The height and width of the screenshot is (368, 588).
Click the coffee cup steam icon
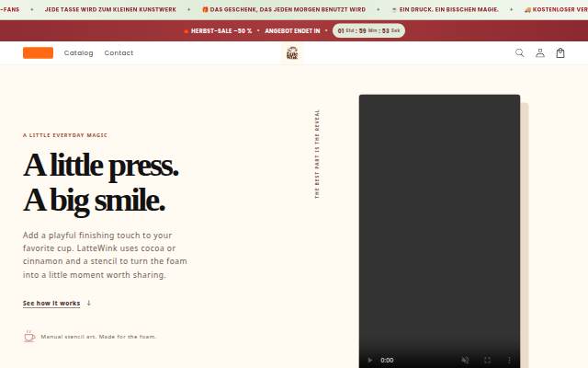click(29, 337)
